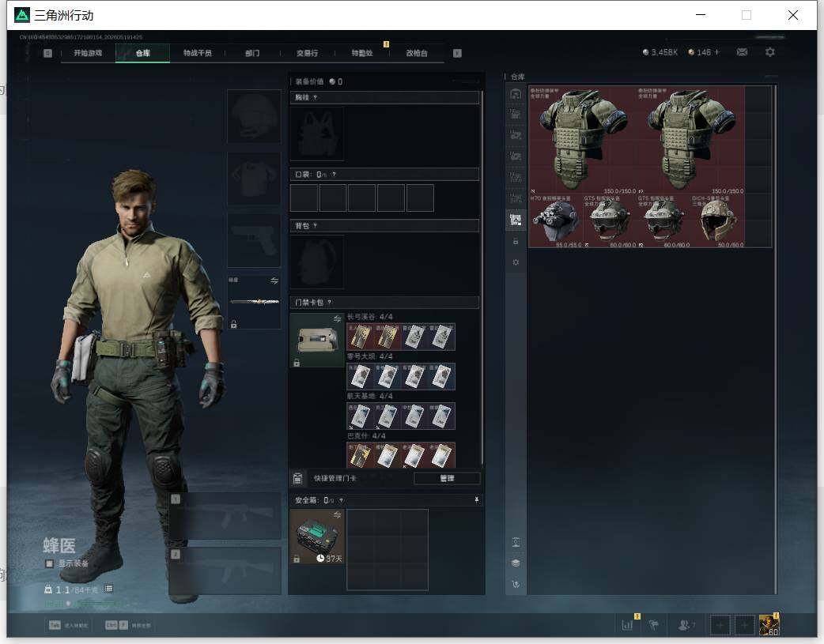Open the mail envelope icon
This screenshot has width=824, height=644.
click(x=742, y=52)
